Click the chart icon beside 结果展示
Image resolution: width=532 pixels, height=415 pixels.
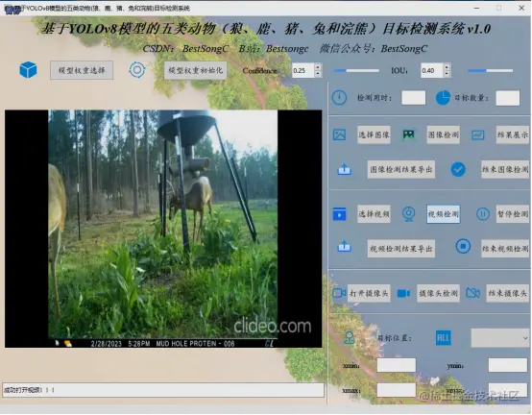477,134
